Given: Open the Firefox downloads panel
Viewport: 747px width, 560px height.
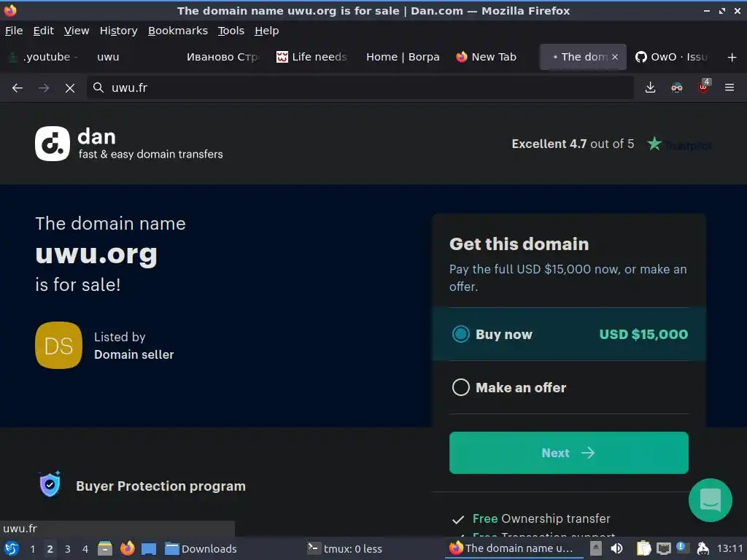Looking at the screenshot, I should point(650,87).
